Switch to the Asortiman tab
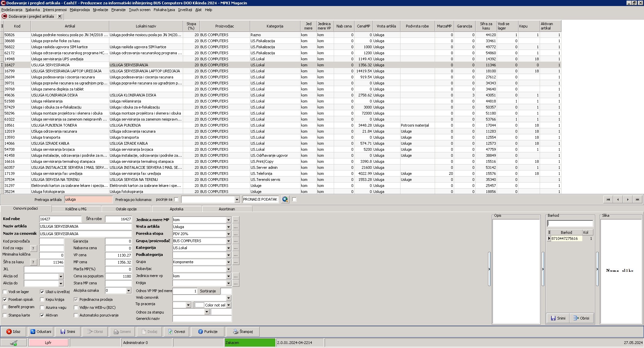This screenshot has width=644, height=348. click(x=227, y=209)
